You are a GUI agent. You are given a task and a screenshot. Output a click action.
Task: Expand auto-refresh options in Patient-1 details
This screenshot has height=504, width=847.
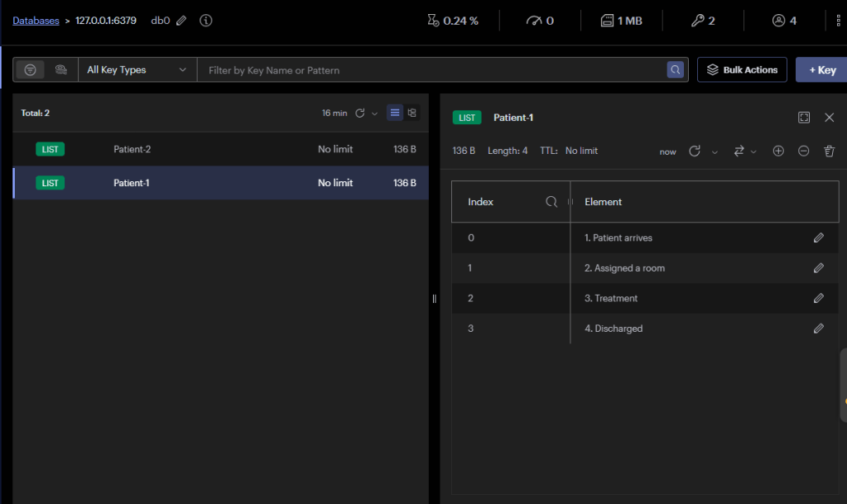(715, 151)
